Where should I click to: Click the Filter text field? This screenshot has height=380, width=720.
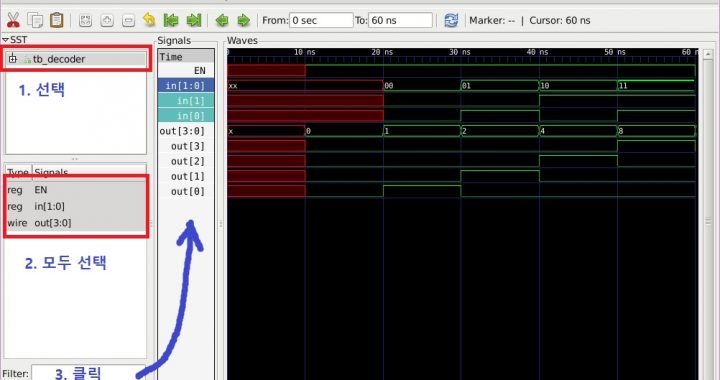point(89,373)
